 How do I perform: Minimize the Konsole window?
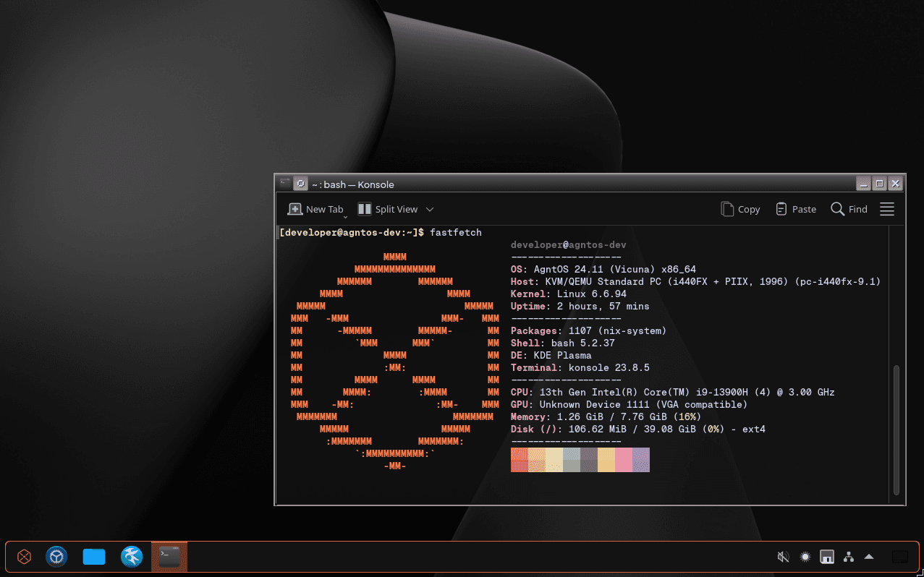pyautogui.click(x=863, y=184)
